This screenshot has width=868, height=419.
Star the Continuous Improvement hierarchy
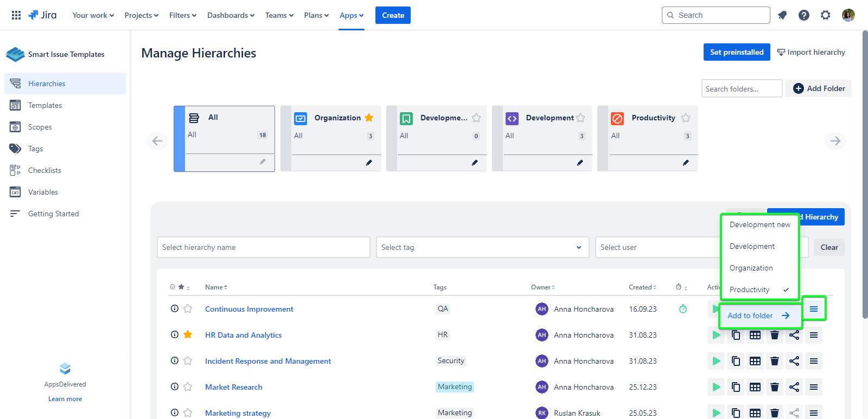pyautogui.click(x=188, y=308)
